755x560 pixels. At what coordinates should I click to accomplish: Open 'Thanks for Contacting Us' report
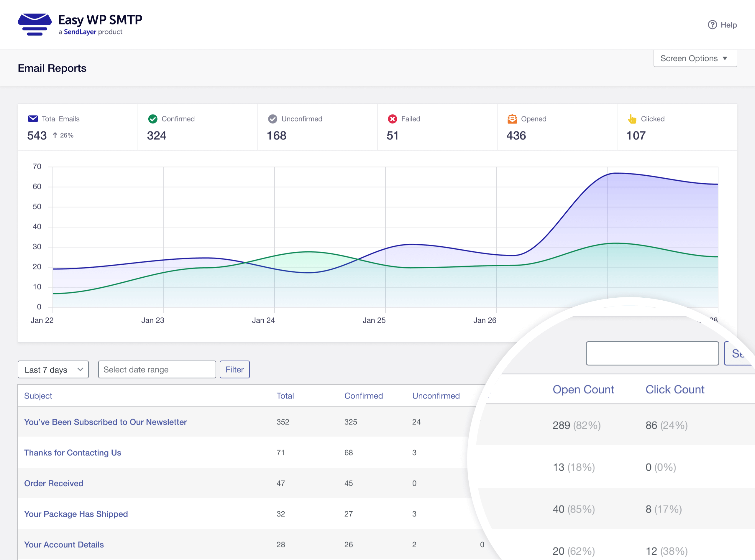click(x=73, y=452)
